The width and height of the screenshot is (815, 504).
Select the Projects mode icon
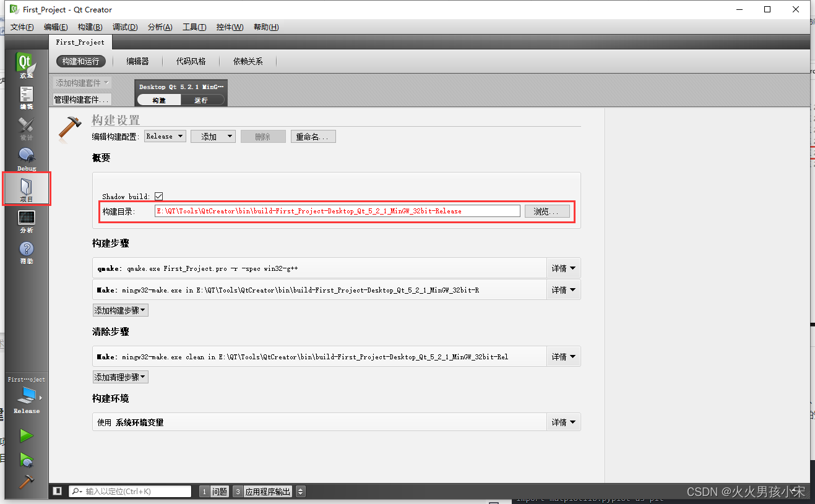[x=26, y=189]
